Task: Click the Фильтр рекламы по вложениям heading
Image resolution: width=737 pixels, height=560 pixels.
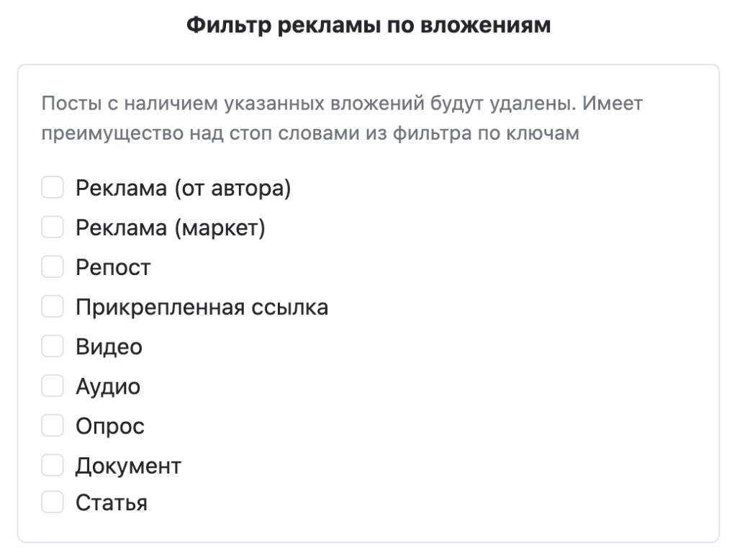Action: point(368,26)
